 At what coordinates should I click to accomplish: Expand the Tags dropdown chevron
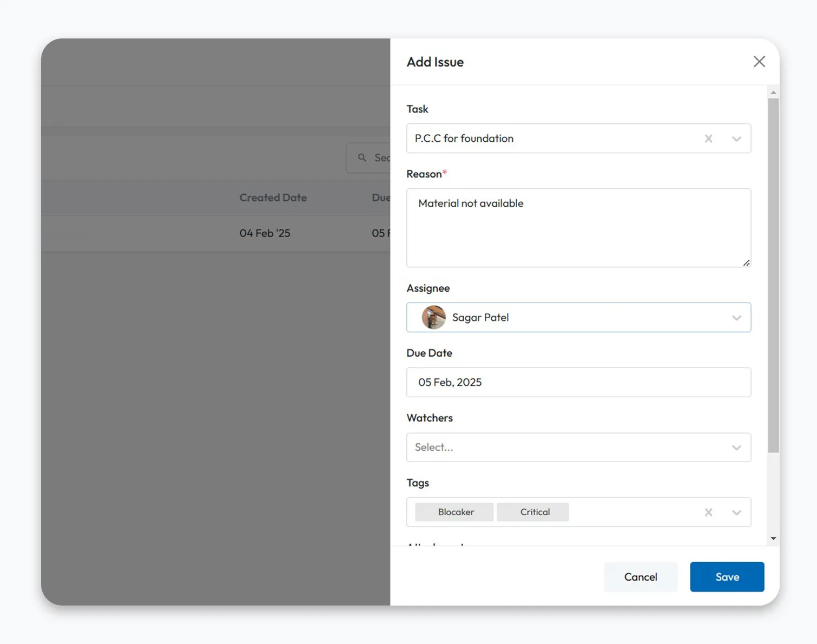tap(736, 512)
